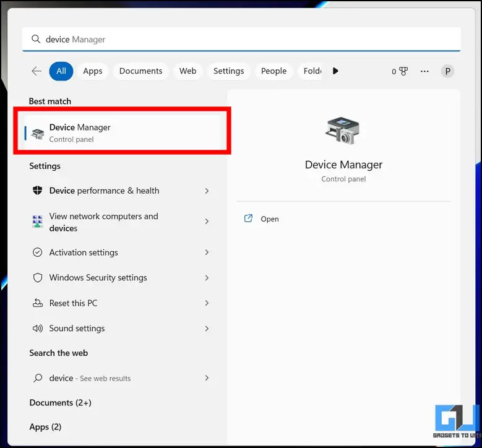The width and height of the screenshot is (482, 448).
Task: Switch to the Folders filter tab
Action: 310,71
